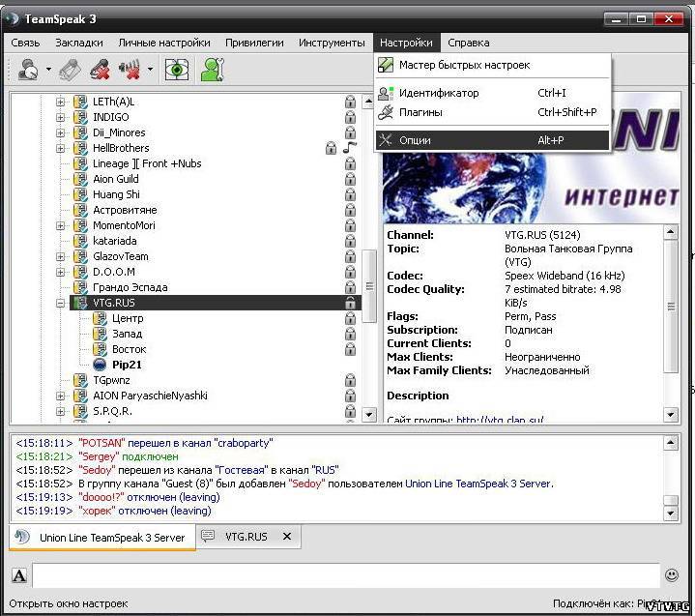The image size is (695, 616).
Task: Click the Disconnect toolbar icon
Action: click(70, 70)
